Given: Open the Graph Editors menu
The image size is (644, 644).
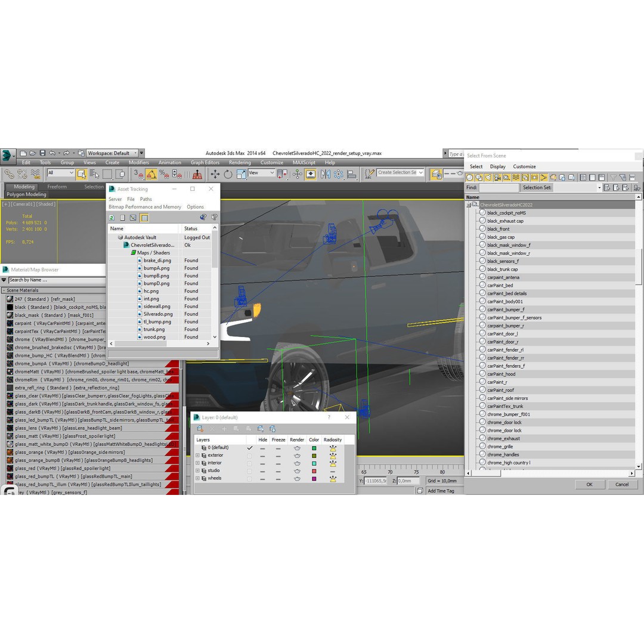Looking at the screenshot, I should coord(205,163).
